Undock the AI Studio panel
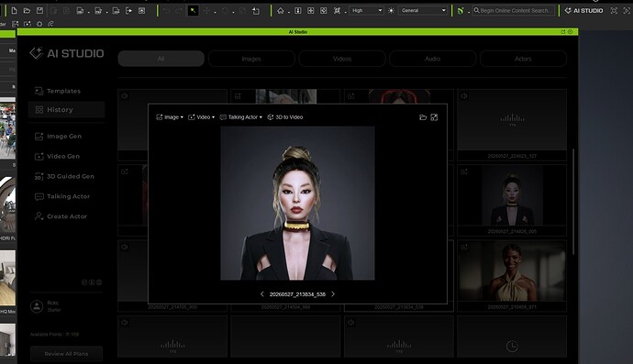 pos(562,31)
